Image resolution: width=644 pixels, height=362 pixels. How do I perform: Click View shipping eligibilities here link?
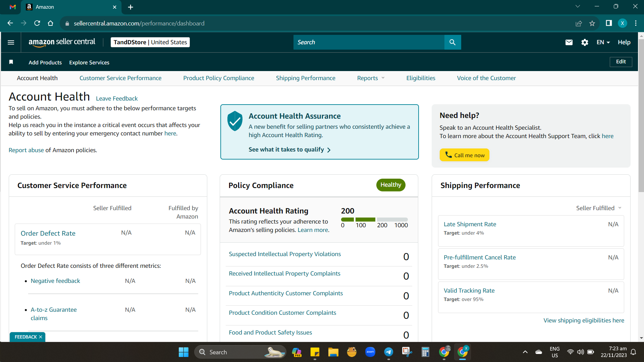pyautogui.click(x=584, y=320)
